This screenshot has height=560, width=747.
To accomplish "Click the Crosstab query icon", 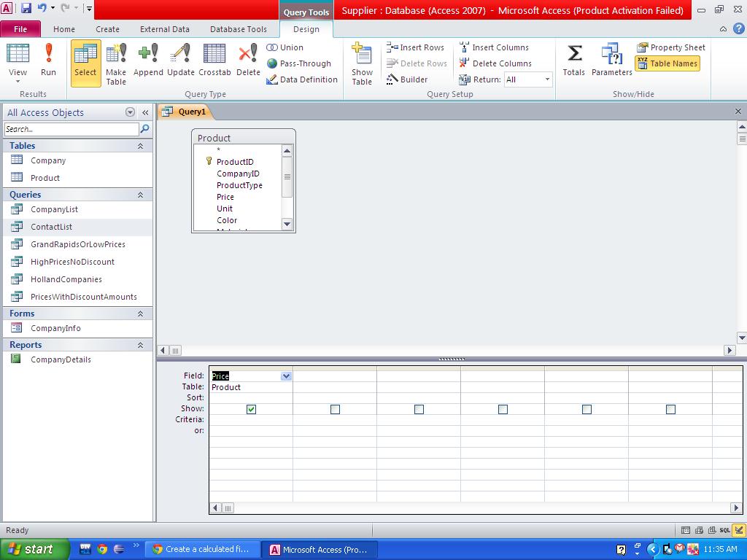I will [x=214, y=61].
